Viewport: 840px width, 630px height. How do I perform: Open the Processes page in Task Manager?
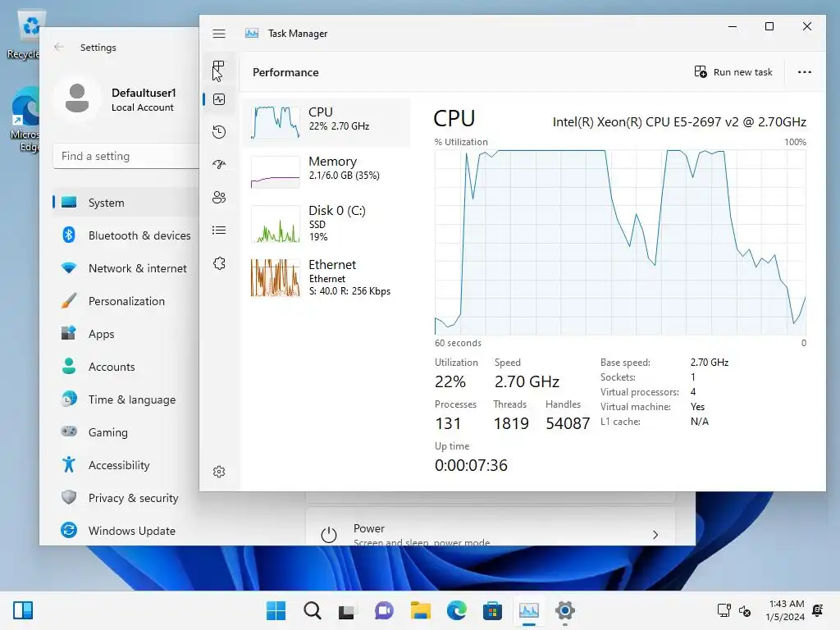click(x=218, y=67)
